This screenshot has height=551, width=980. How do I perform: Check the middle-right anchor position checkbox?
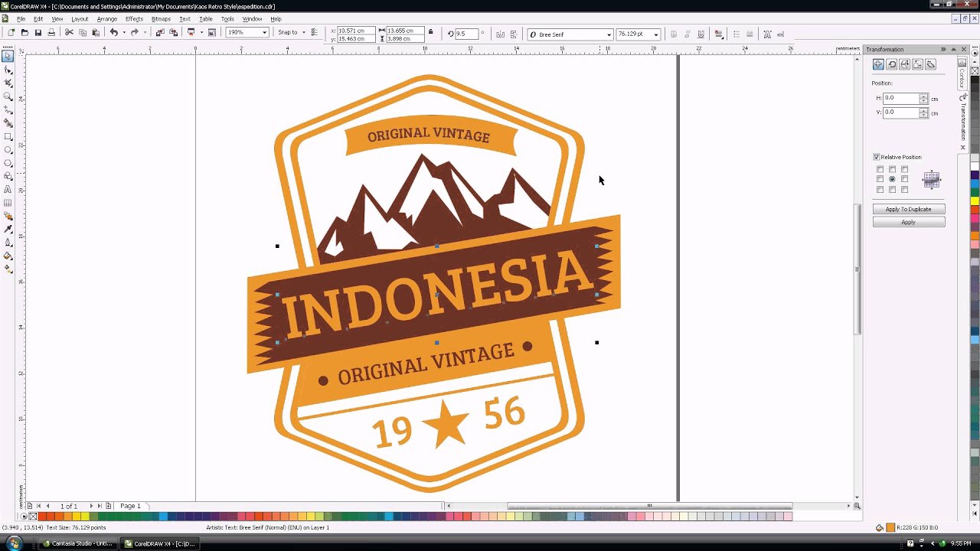pyautogui.click(x=904, y=179)
